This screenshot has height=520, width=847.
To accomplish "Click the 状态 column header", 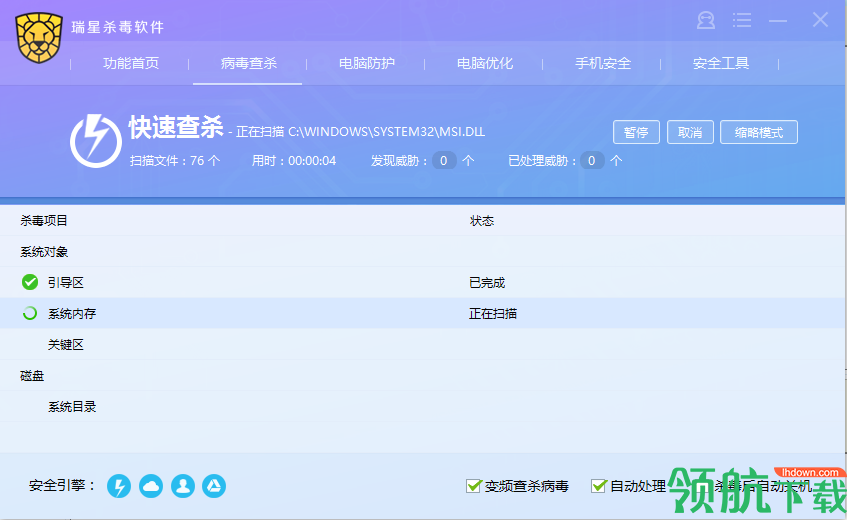I will 482,220.
